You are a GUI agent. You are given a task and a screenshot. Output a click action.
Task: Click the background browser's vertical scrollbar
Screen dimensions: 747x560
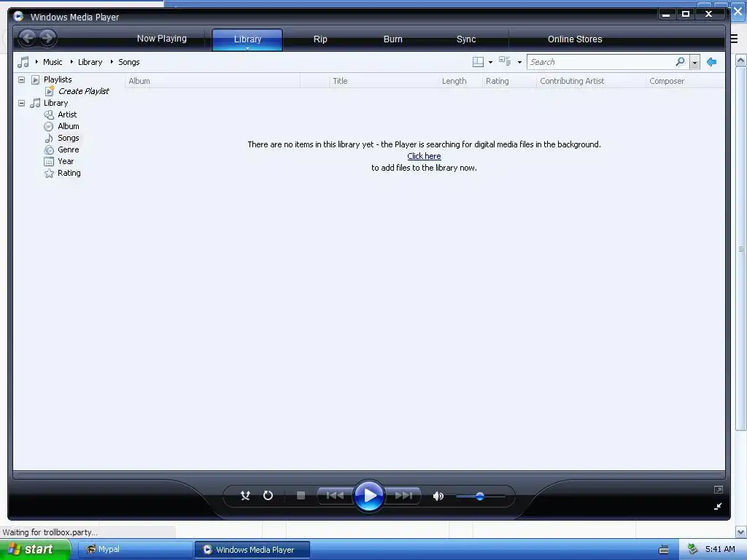(x=741, y=249)
